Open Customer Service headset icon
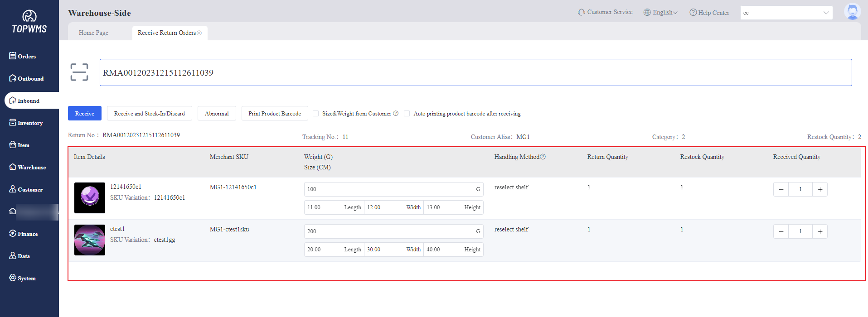 tap(581, 12)
